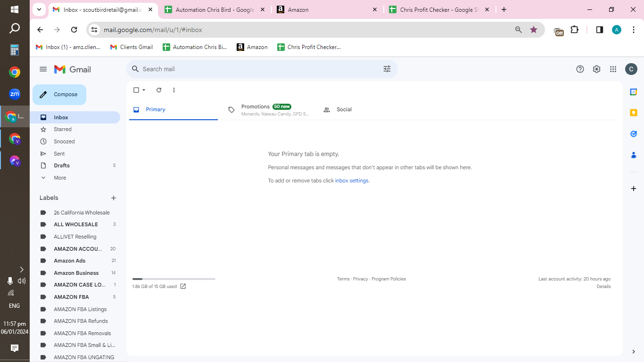The image size is (644, 362).
Task: Tick the select-all messages checkbox
Action: [136, 90]
